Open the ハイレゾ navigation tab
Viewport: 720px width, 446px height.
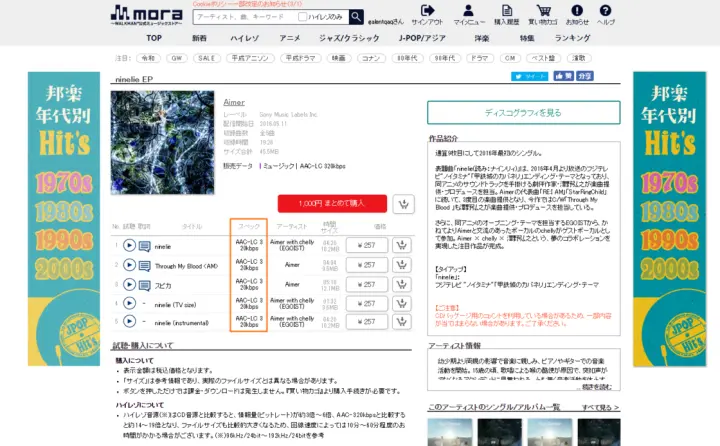tap(244, 38)
